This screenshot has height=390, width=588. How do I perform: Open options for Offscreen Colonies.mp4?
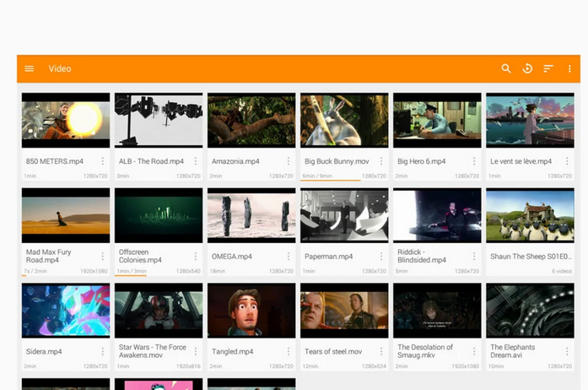tap(196, 256)
